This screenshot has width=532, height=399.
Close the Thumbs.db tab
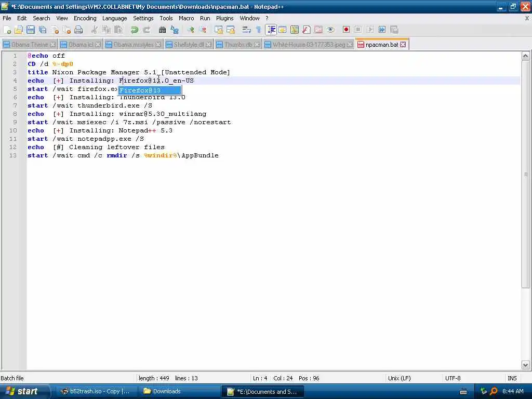(x=257, y=45)
